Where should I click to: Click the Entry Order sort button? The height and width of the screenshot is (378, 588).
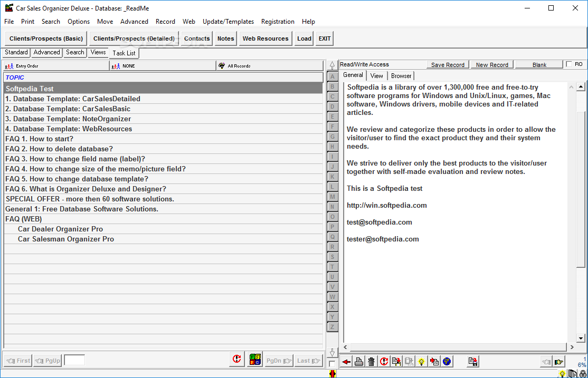pyautogui.click(x=56, y=66)
